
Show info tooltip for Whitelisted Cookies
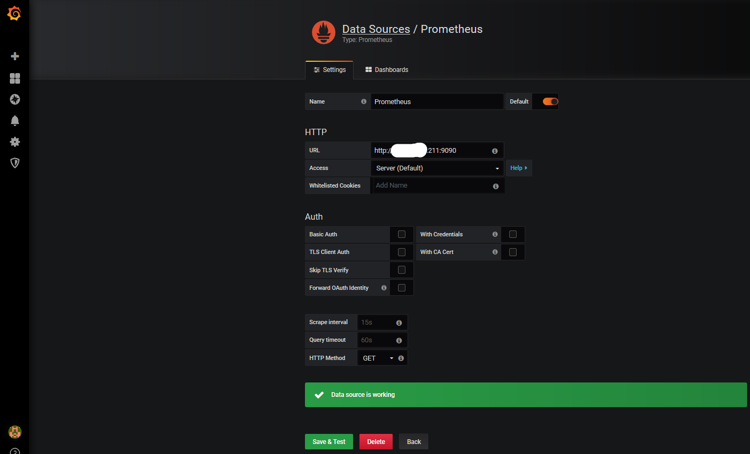pyautogui.click(x=496, y=186)
